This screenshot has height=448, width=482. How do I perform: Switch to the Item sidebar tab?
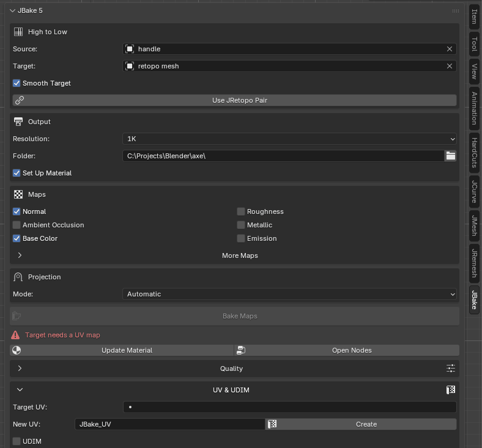(x=474, y=17)
